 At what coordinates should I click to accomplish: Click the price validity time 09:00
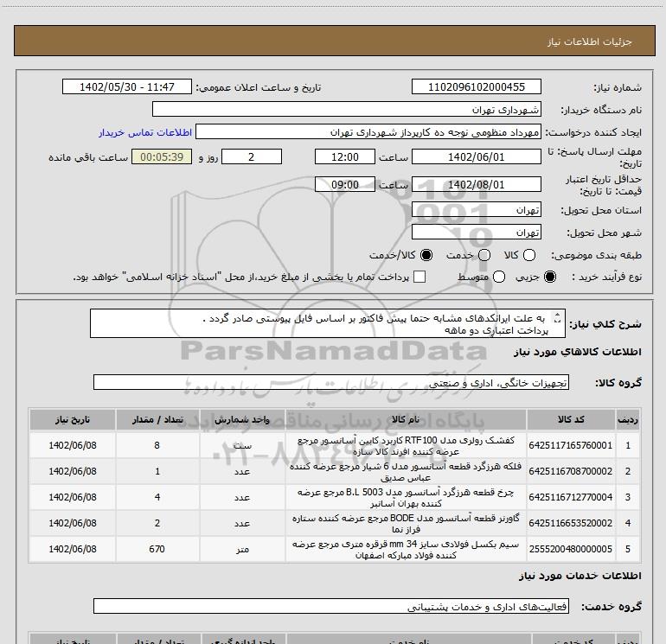coord(345,185)
